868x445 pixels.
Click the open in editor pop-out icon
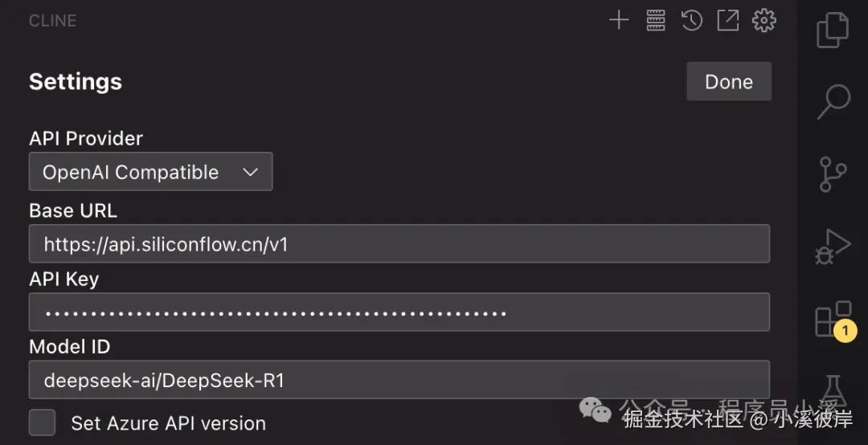(727, 21)
